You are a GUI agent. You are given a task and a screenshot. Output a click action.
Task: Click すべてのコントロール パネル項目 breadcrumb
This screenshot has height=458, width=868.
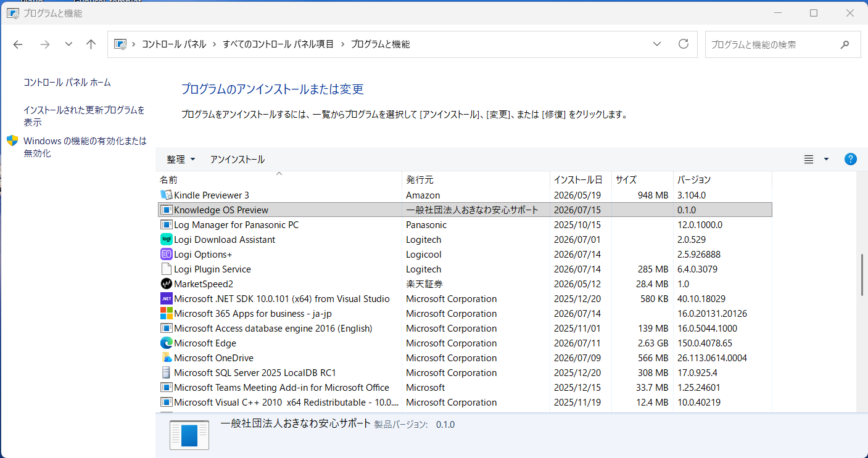(x=278, y=44)
